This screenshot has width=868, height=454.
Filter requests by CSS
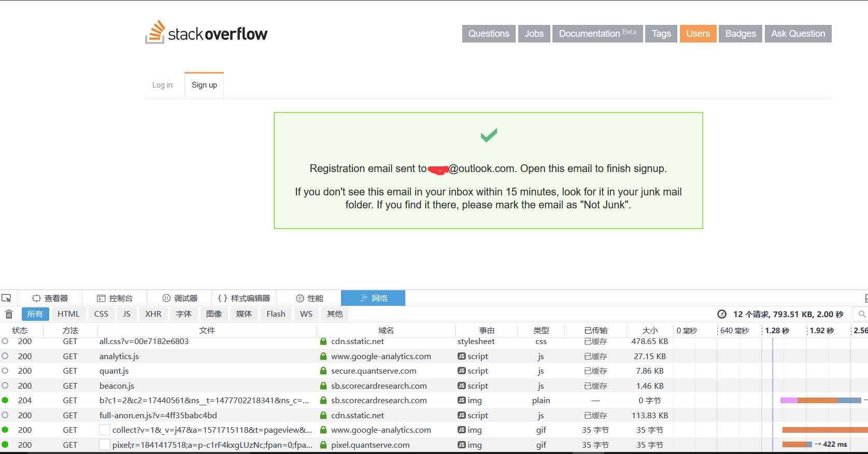click(x=101, y=314)
